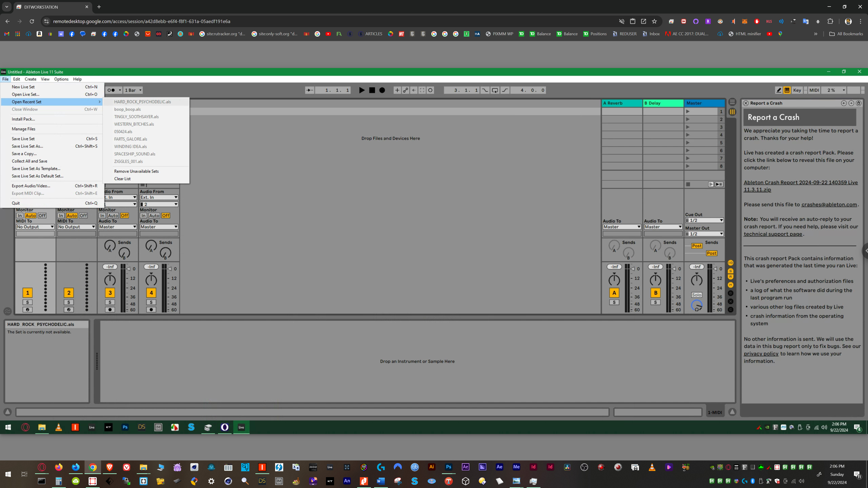Go forward in Help View
Image resolution: width=868 pixels, height=488 pixels.
coord(851,103)
